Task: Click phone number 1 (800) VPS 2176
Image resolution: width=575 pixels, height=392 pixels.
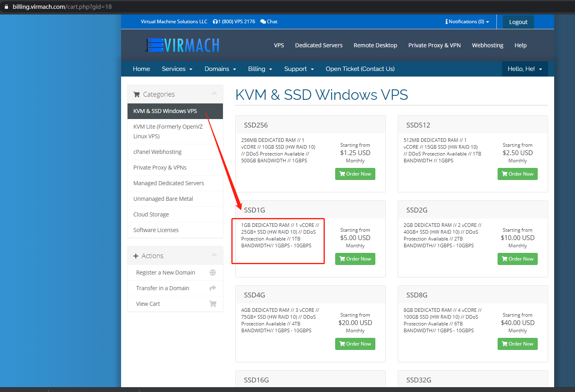Action: tap(237, 22)
